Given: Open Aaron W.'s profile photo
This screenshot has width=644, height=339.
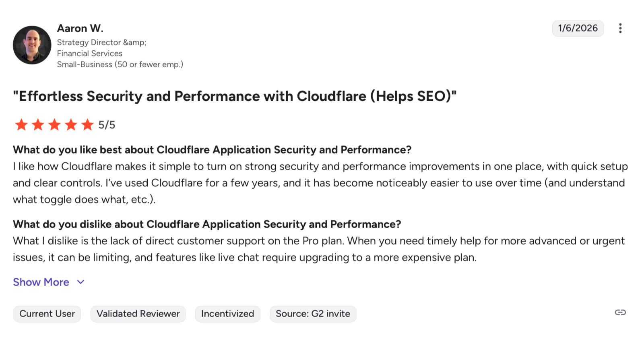Looking at the screenshot, I should [32, 45].
